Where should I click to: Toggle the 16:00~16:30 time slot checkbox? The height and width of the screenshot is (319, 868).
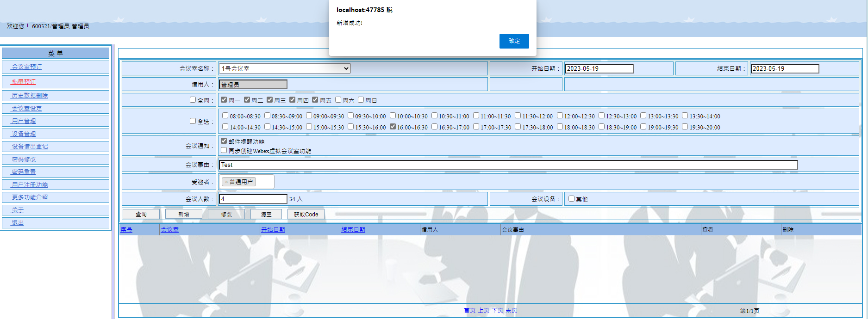click(393, 127)
